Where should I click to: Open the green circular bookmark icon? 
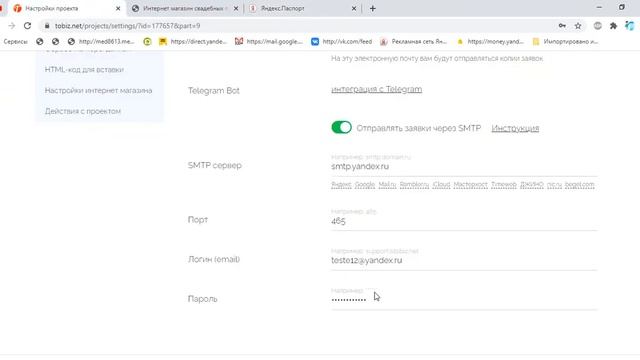(147, 41)
